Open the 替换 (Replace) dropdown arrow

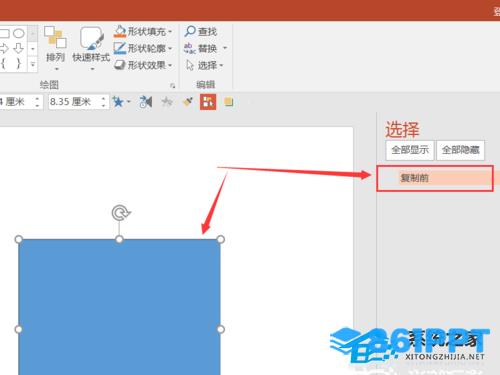click(225, 48)
